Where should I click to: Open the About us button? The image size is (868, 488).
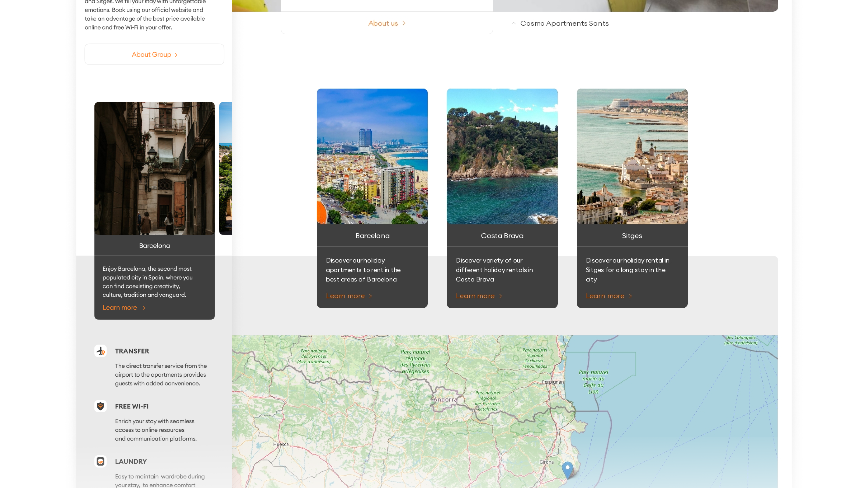(383, 23)
